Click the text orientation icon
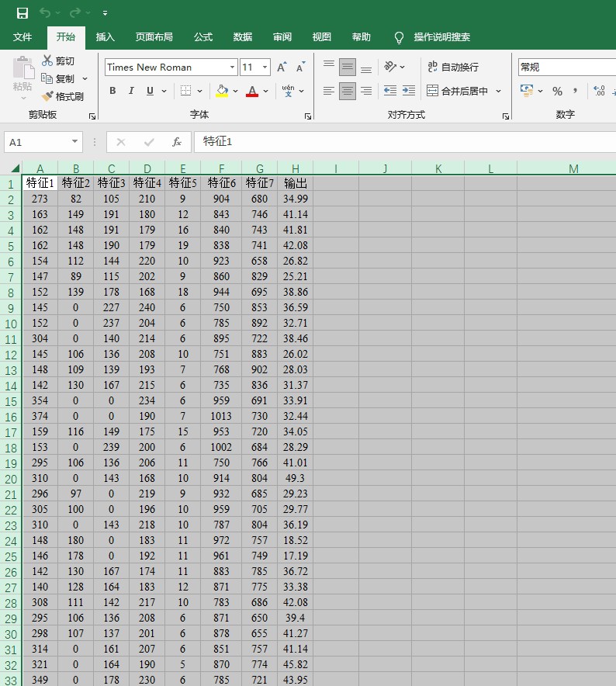This screenshot has height=686, width=616. (389, 67)
